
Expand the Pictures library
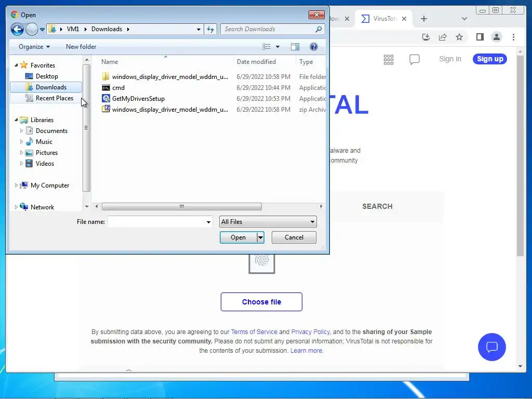pyautogui.click(x=21, y=152)
